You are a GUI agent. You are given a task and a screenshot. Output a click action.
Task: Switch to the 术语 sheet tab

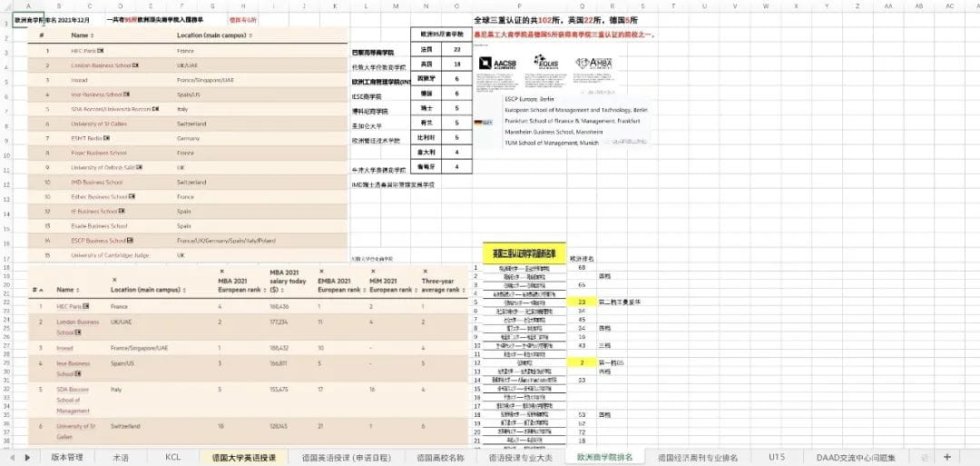121,457
